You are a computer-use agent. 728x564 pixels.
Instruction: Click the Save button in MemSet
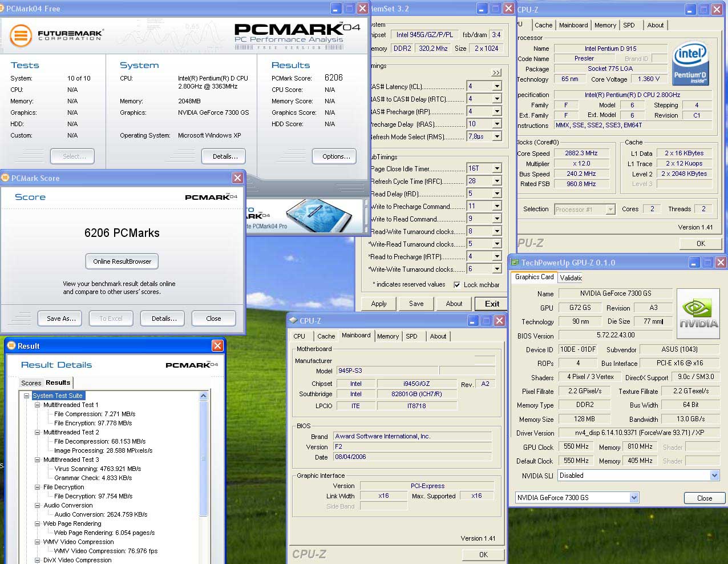point(416,304)
